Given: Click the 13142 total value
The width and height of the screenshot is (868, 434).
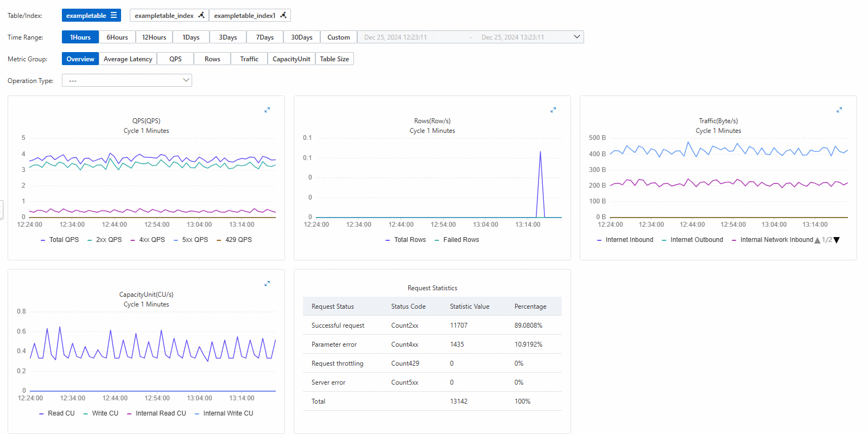Looking at the screenshot, I should point(459,401).
